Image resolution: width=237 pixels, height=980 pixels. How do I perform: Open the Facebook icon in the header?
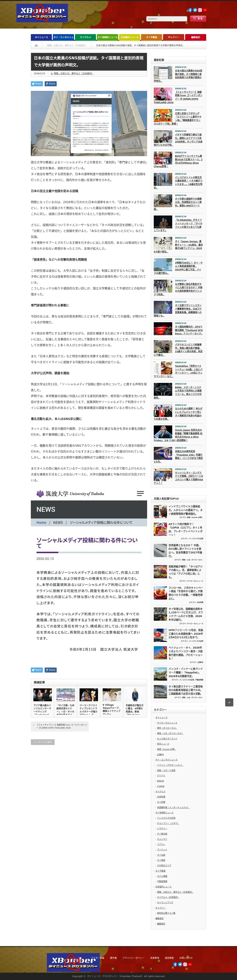(190, 10)
